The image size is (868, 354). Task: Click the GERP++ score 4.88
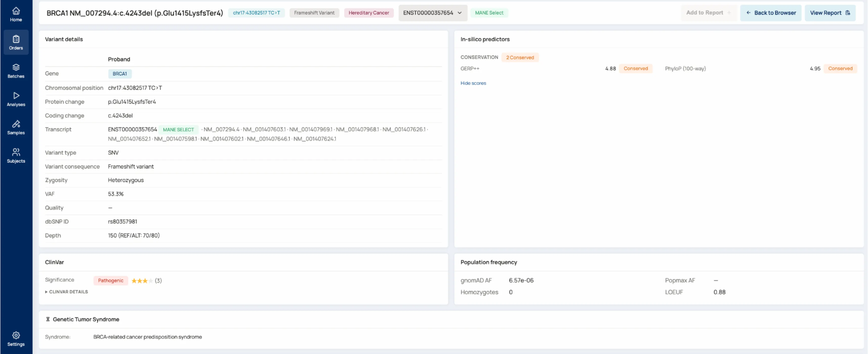point(610,69)
